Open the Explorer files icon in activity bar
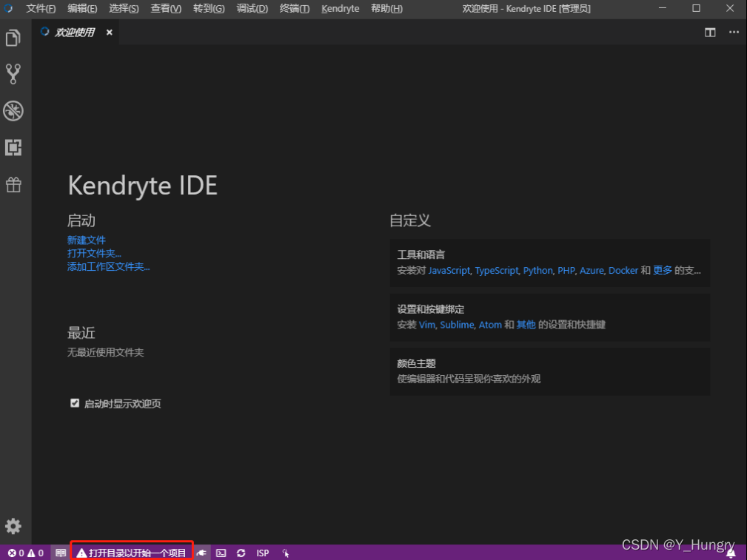The height and width of the screenshot is (560, 747). (13, 38)
